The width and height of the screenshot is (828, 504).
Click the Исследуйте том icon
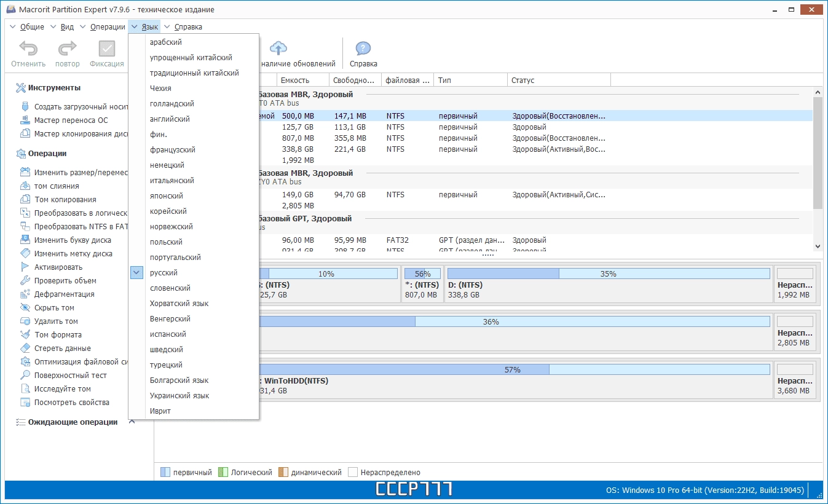pos(25,389)
